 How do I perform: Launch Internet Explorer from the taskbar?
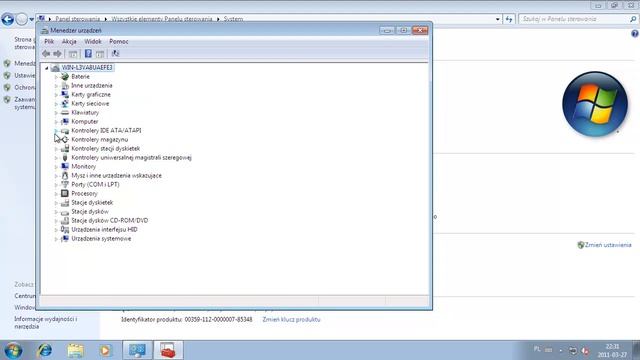click(x=44, y=350)
